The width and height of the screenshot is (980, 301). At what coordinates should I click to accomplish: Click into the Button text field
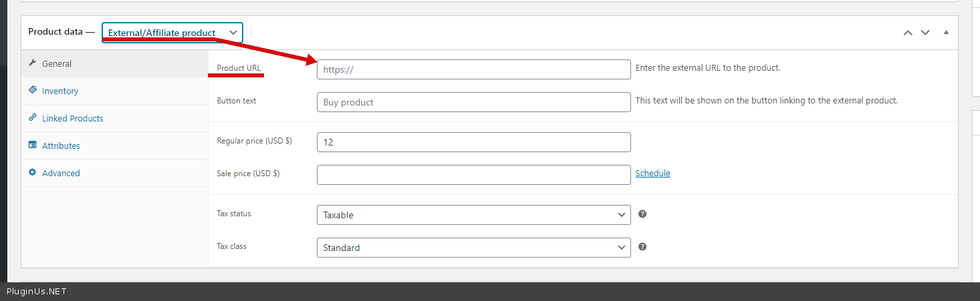473,102
